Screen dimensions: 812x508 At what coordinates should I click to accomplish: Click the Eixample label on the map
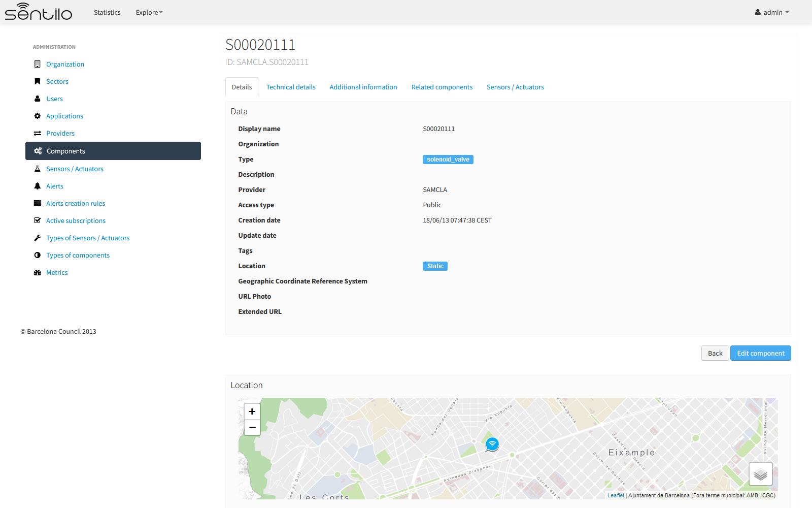(x=631, y=453)
